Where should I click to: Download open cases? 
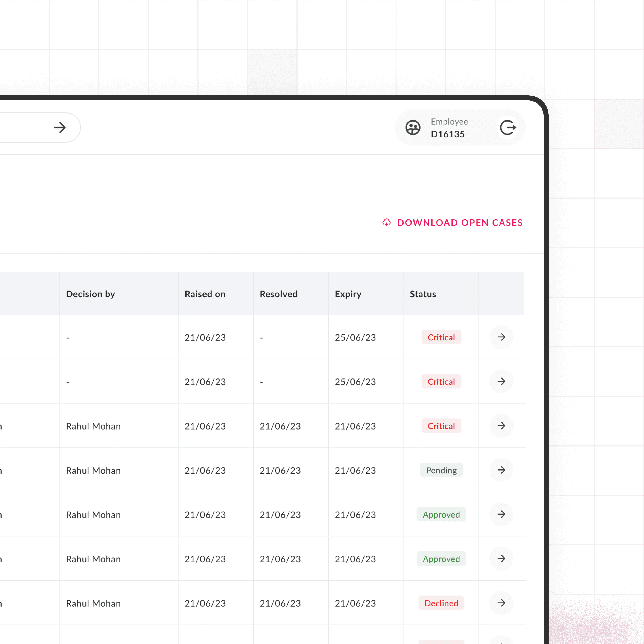pyautogui.click(x=452, y=222)
